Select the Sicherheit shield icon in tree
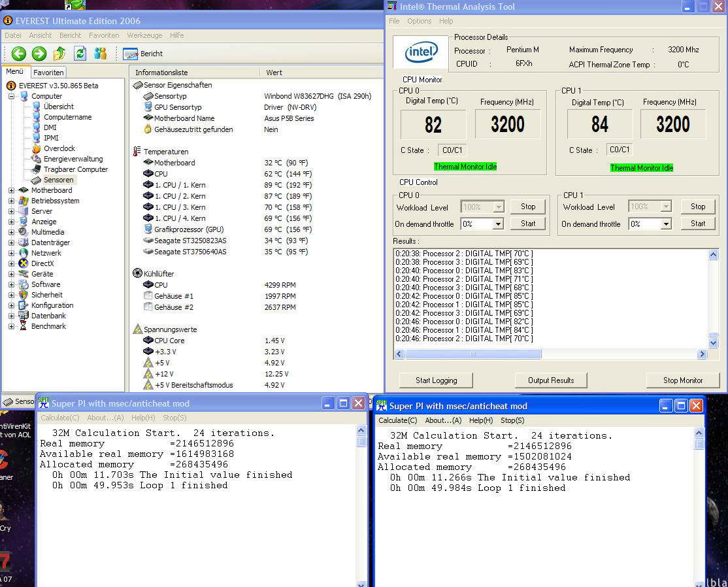This screenshot has width=728, height=587. (x=24, y=295)
